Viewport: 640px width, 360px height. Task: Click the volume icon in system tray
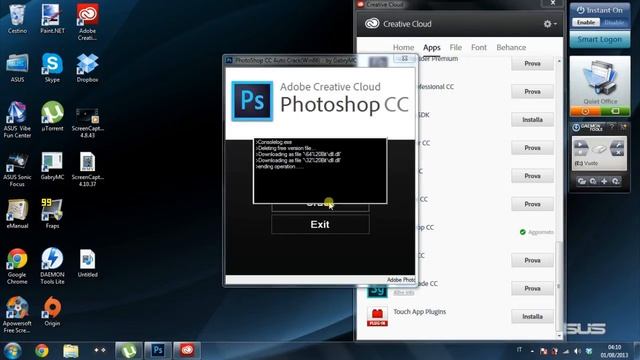click(577, 351)
